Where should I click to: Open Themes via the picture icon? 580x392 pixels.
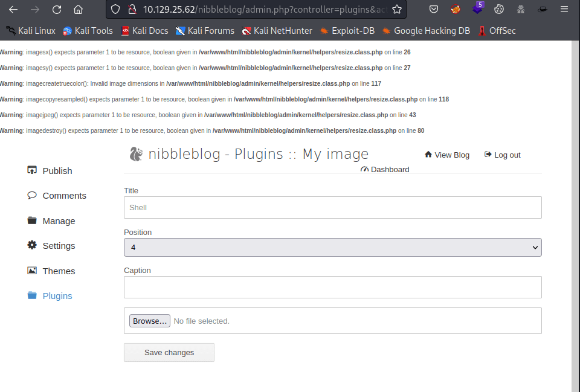(32, 271)
